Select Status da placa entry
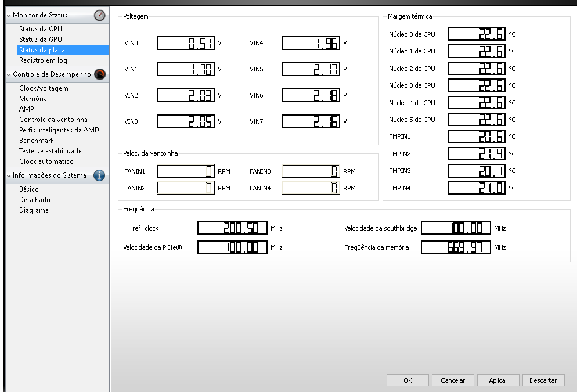This screenshot has height=392, width=577. [63, 50]
